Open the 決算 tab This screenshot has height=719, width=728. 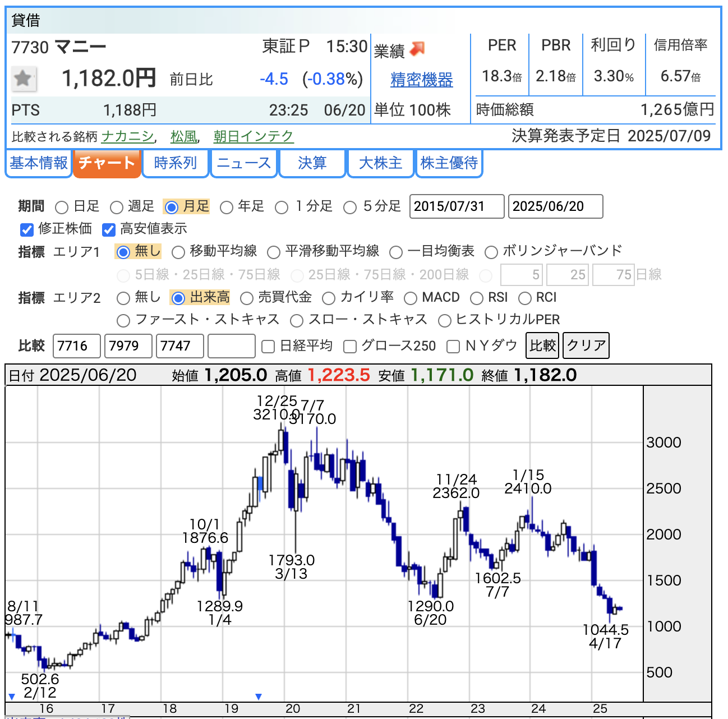[312, 163]
